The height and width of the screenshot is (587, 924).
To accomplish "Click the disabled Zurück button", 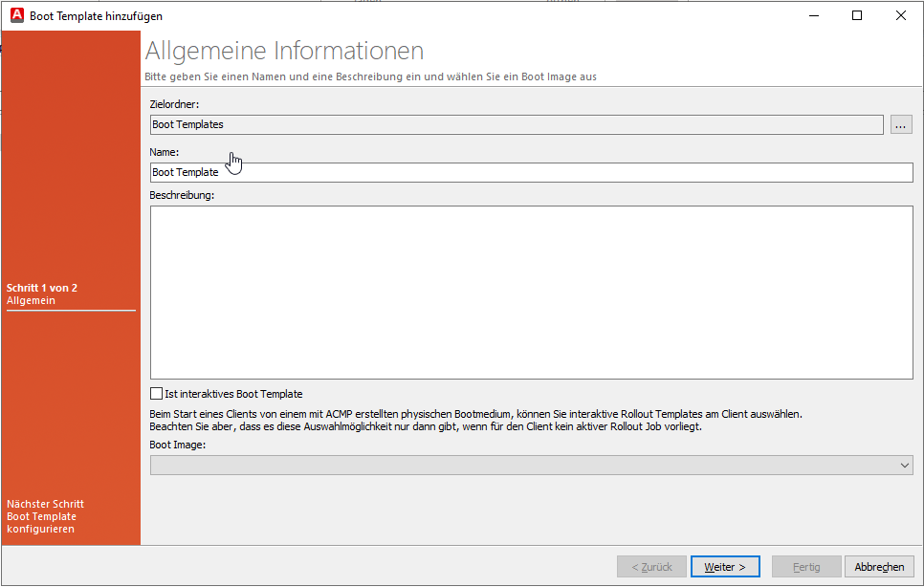I will point(651,567).
